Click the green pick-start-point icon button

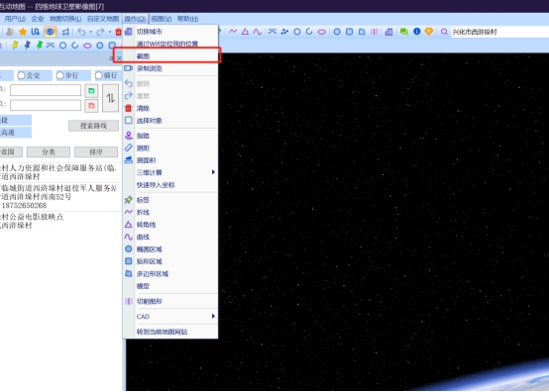pos(91,91)
